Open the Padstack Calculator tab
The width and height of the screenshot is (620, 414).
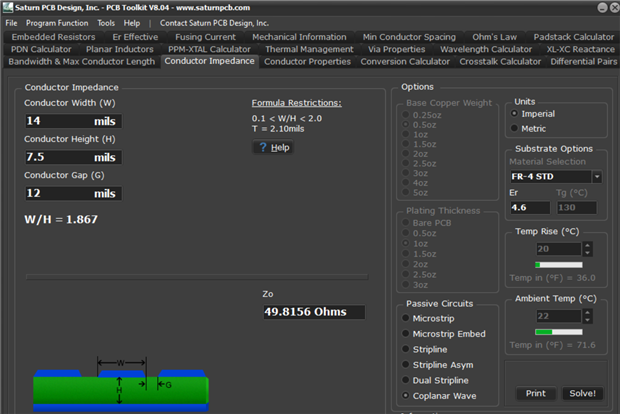tap(574, 37)
